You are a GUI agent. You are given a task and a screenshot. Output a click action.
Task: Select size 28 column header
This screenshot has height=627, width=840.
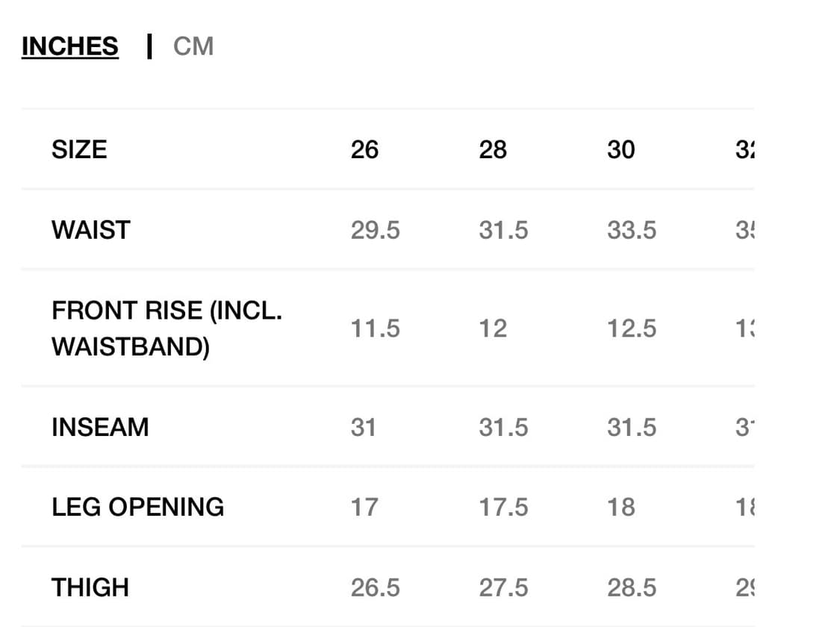493,149
